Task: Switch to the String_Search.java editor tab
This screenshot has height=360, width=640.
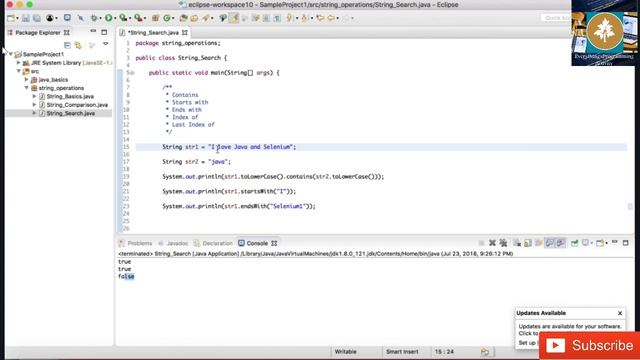Action: pos(153,32)
